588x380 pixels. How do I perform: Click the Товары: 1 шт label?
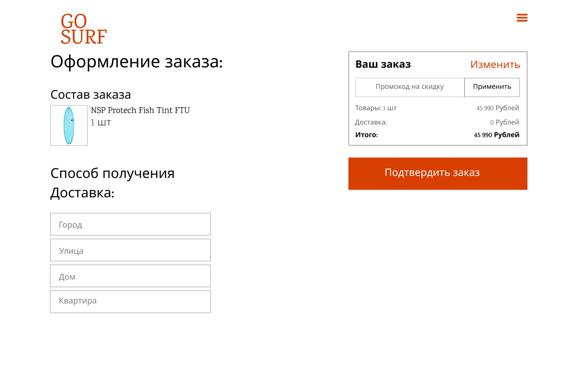pyautogui.click(x=376, y=108)
